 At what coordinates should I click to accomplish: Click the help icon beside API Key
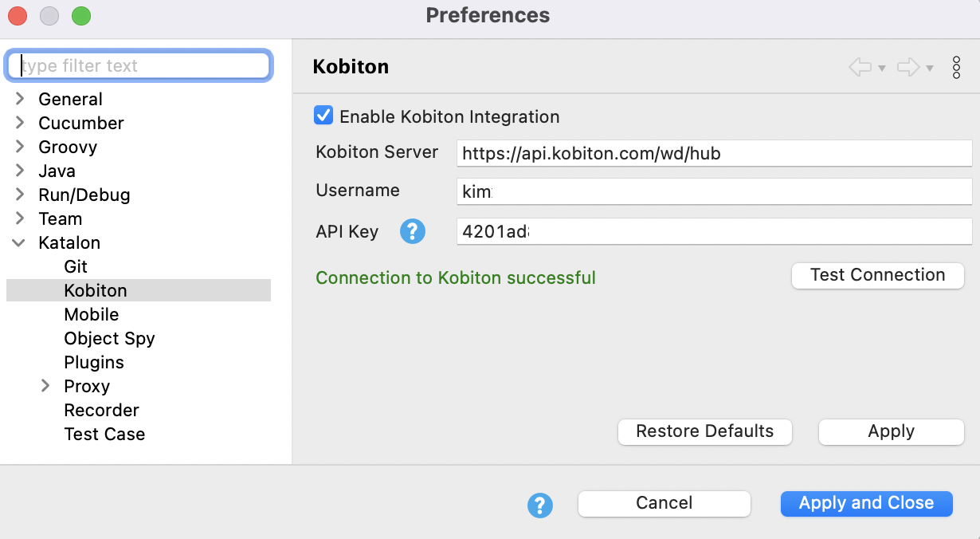click(x=412, y=231)
